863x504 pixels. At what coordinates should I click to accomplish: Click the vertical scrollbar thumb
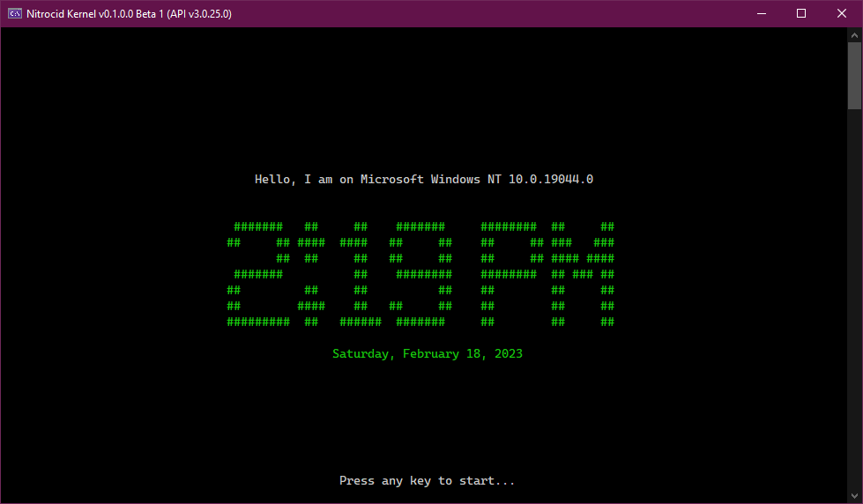click(x=855, y=74)
